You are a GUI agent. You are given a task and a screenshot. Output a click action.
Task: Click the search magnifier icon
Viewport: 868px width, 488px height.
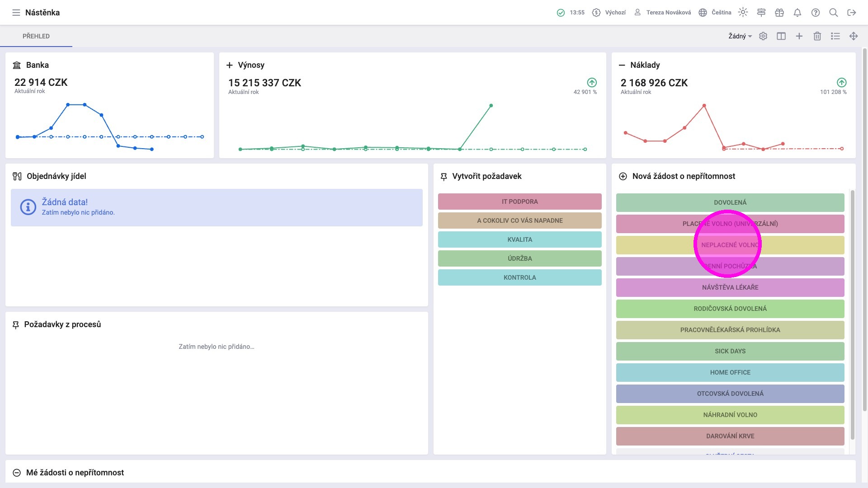[834, 13]
